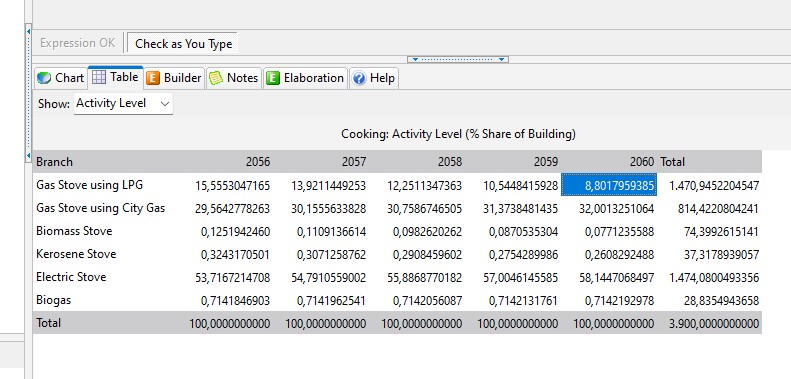This screenshot has height=379, width=791.
Task: Select the Biomass Stove row label
Action: click(74, 231)
